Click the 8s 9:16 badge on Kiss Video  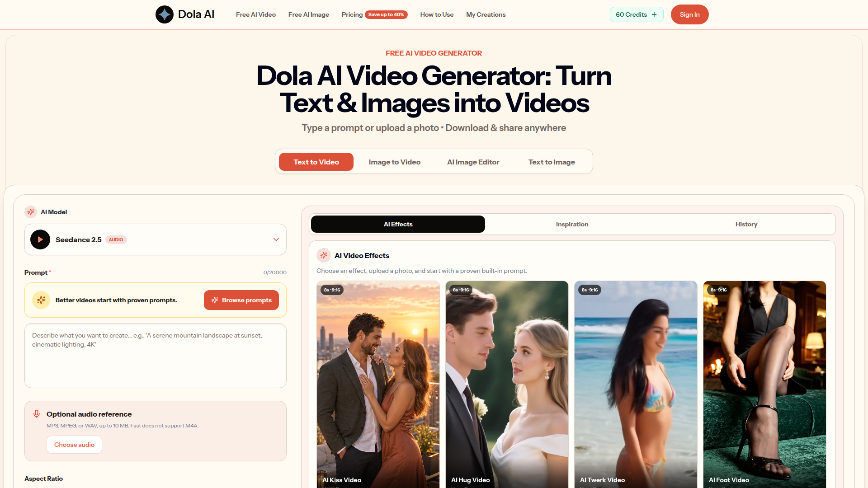[x=332, y=290]
